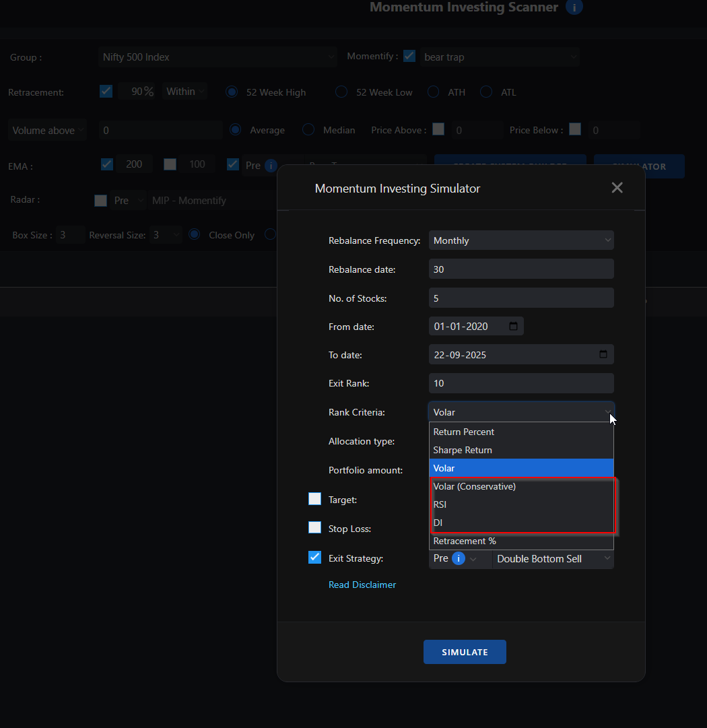Choose Retracement % rank criteria option
Viewport: 707px width, 728px height.
point(521,541)
